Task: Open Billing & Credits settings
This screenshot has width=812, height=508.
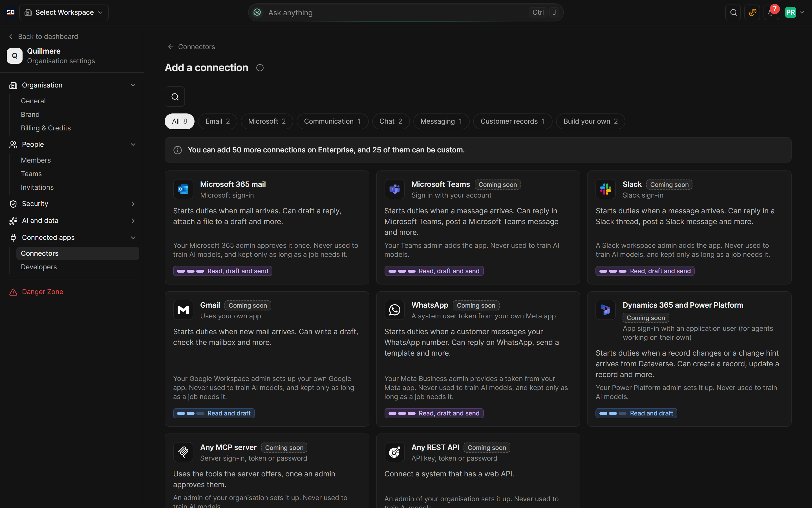Action: (46, 128)
